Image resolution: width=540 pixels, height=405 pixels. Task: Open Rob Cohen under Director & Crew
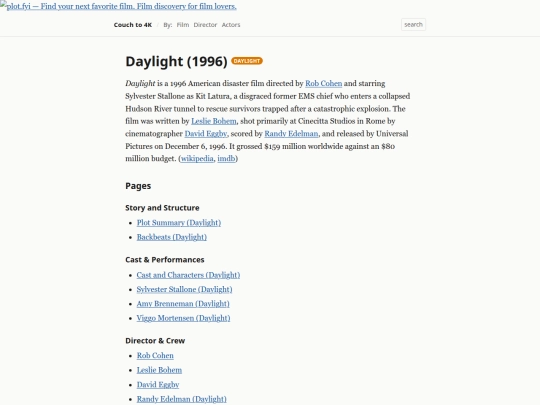[155, 356]
